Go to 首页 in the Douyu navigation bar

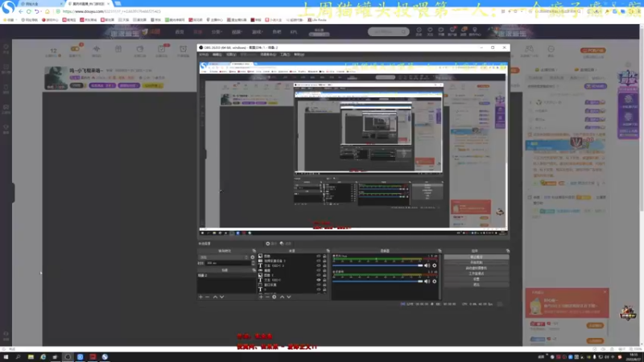180,31
